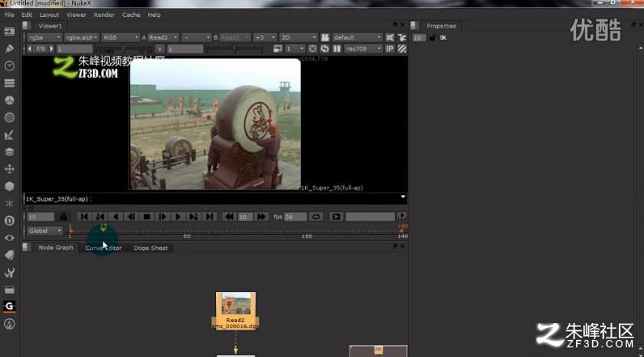Open the 2D view mode dropdown

299,37
